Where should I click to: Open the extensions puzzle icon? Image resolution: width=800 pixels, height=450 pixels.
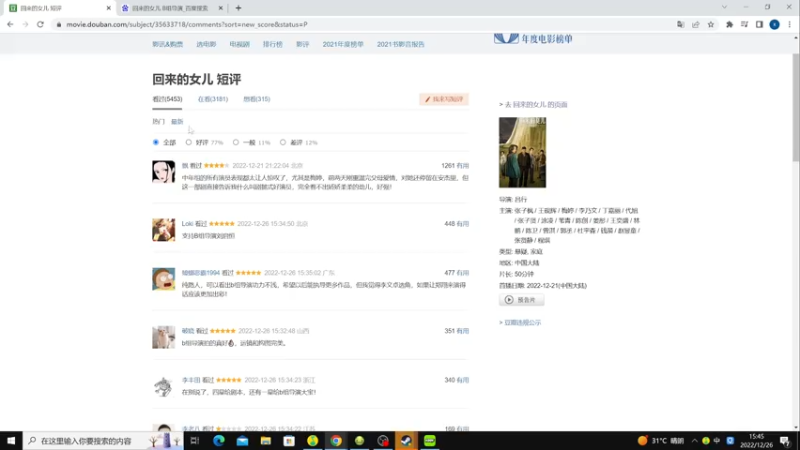pyautogui.click(x=730, y=24)
